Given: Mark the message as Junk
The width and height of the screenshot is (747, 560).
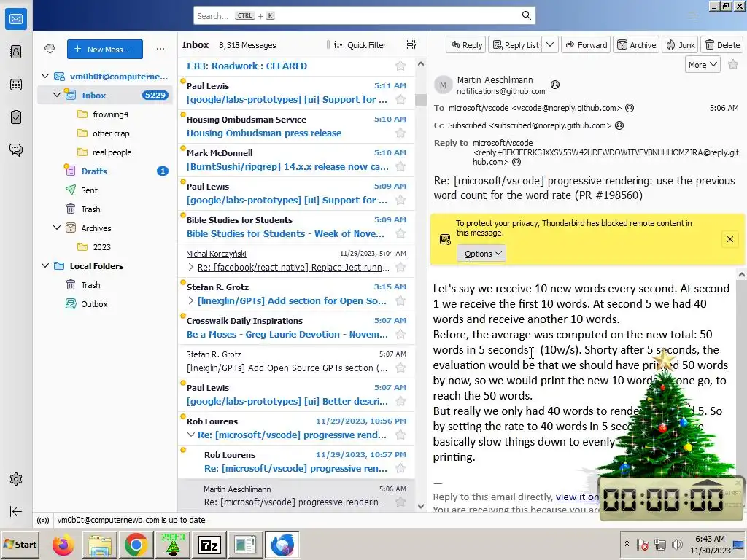Looking at the screenshot, I should point(681,44).
